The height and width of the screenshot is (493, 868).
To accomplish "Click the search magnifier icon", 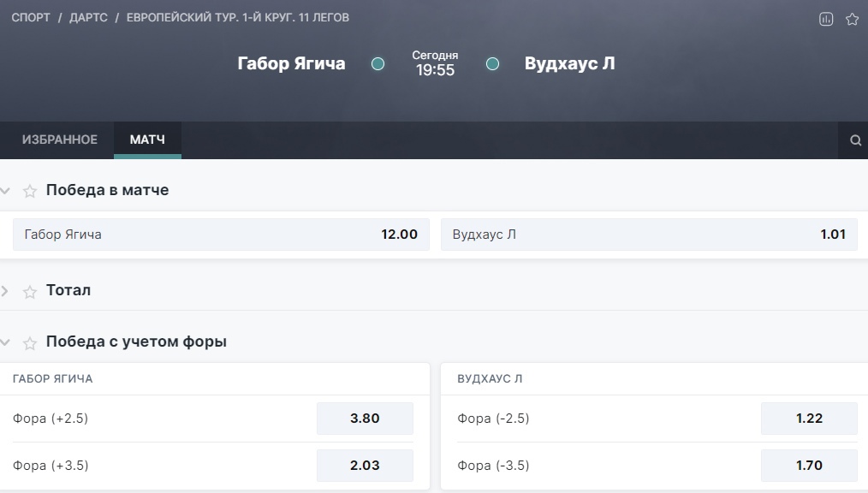I will pos(855,140).
